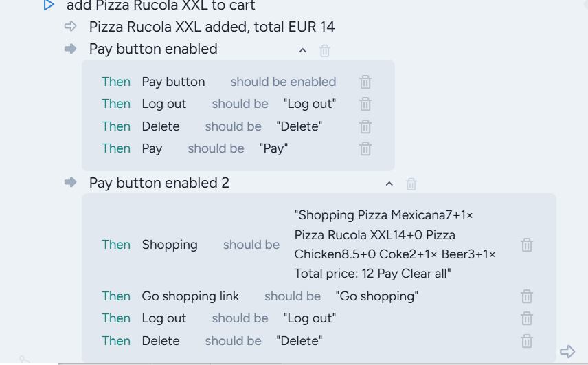Open 'should be enabled' condition for Pay button
The image size is (588, 365).
tap(283, 82)
